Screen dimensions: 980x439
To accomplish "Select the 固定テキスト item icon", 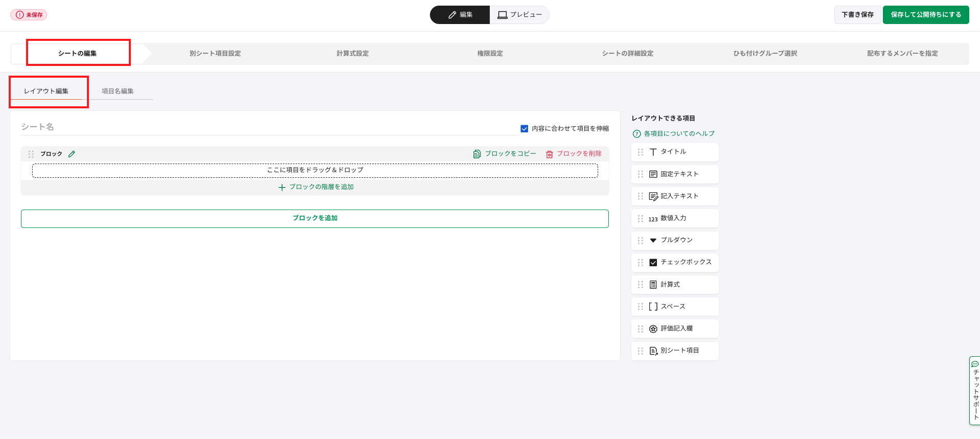I will point(653,174).
